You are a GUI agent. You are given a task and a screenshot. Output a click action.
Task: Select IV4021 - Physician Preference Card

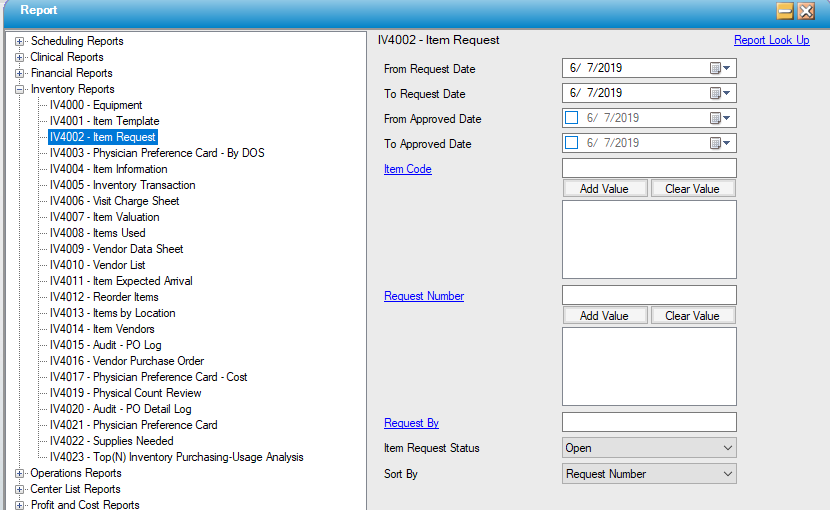[x=133, y=425]
